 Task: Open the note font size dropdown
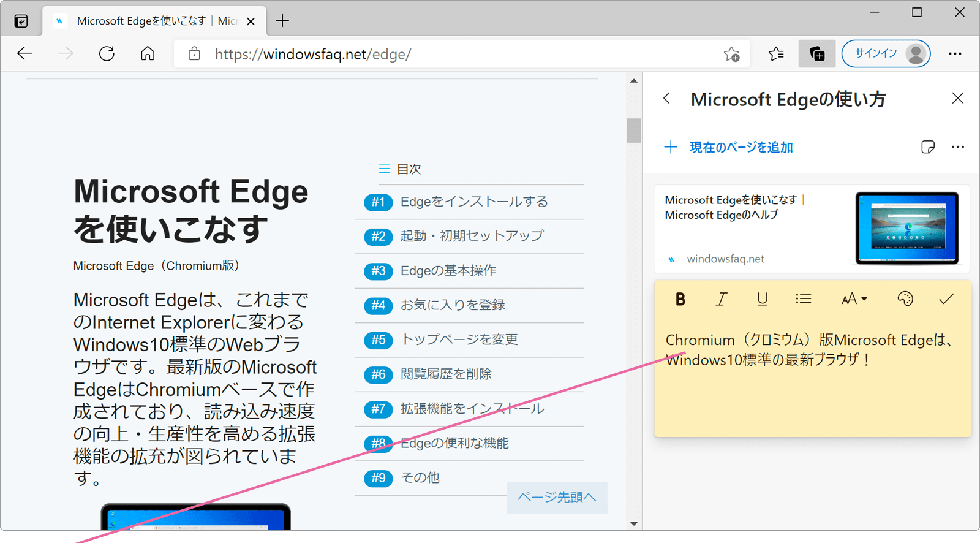[x=854, y=299]
